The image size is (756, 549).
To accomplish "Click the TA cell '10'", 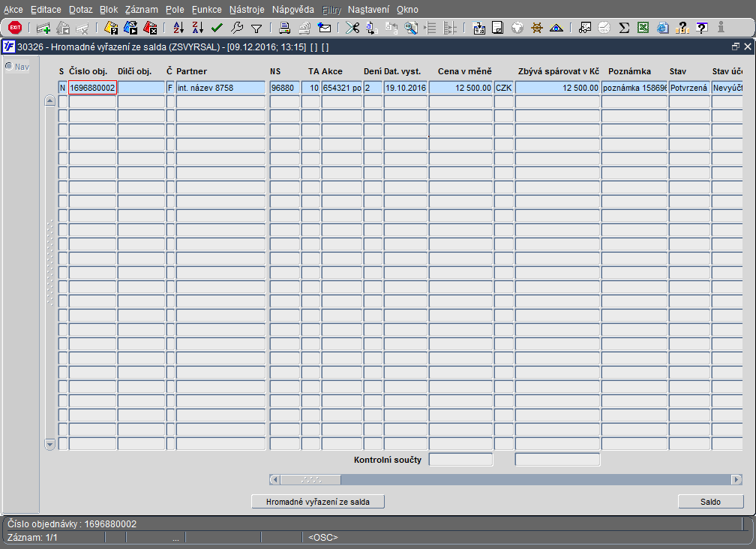I will pos(311,88).
